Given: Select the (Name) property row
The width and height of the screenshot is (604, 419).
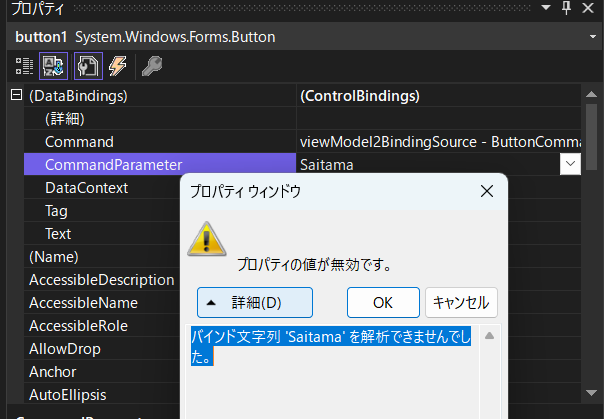Looking at the screenshot, I should (102, 257).
